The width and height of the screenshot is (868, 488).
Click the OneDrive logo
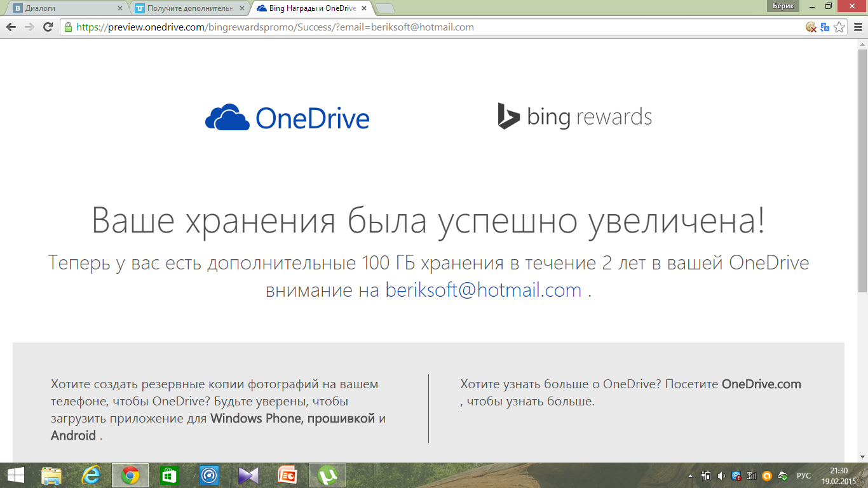pyautogui.click(x=287, y=118)
